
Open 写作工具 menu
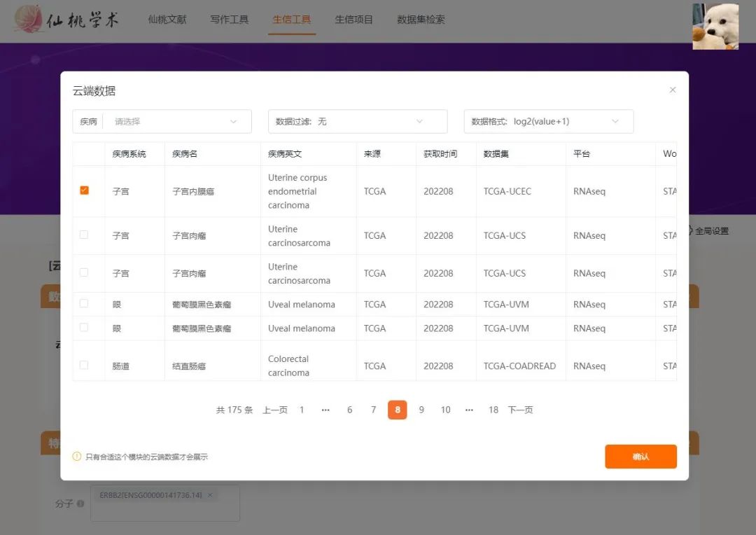(229, 20)
